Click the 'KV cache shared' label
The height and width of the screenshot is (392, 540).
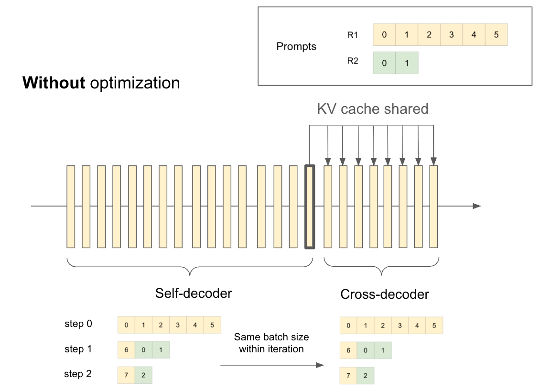tap(373, 109)
